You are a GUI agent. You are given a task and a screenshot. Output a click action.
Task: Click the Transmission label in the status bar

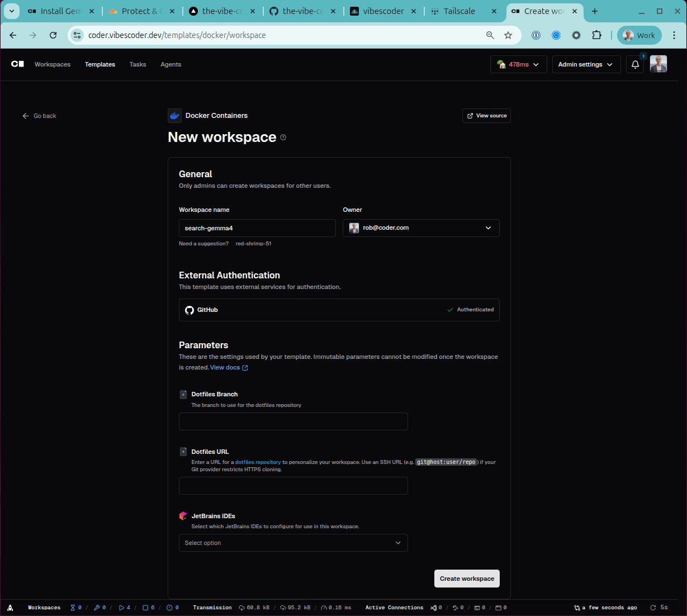[212, 608]
